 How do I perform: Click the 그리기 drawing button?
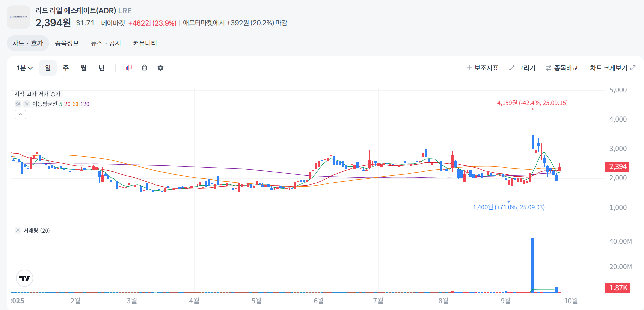522,68
